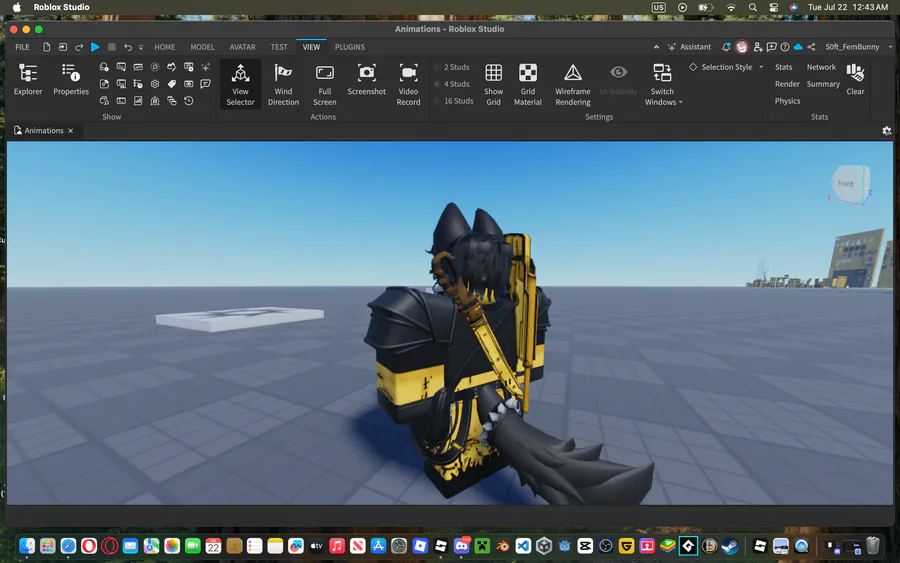Viewport: 900px width, 563px height.
Task: Open the tag icon in Show group
Action: 172,84
